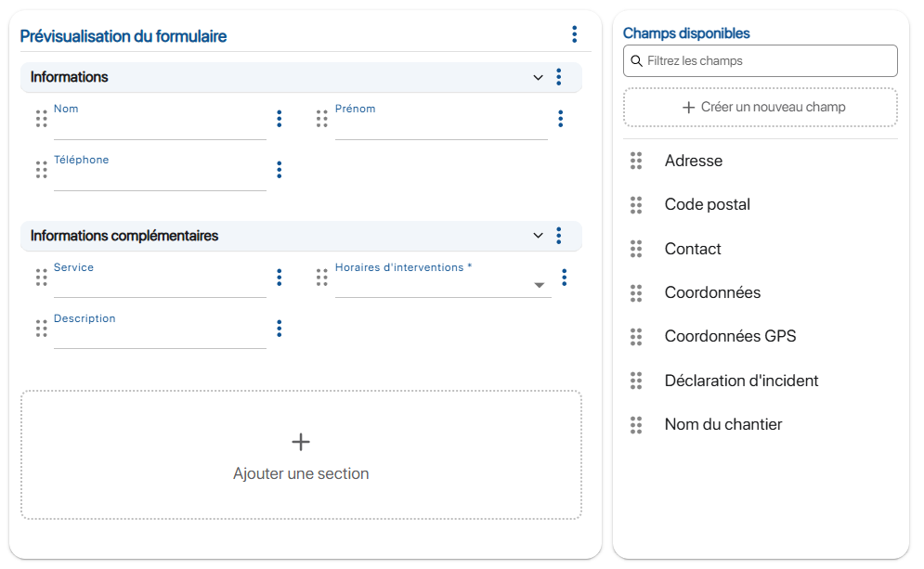This screenshot has width=924, height=569.
Task: Open options menu for Nom field
Action: pos(280,119)
